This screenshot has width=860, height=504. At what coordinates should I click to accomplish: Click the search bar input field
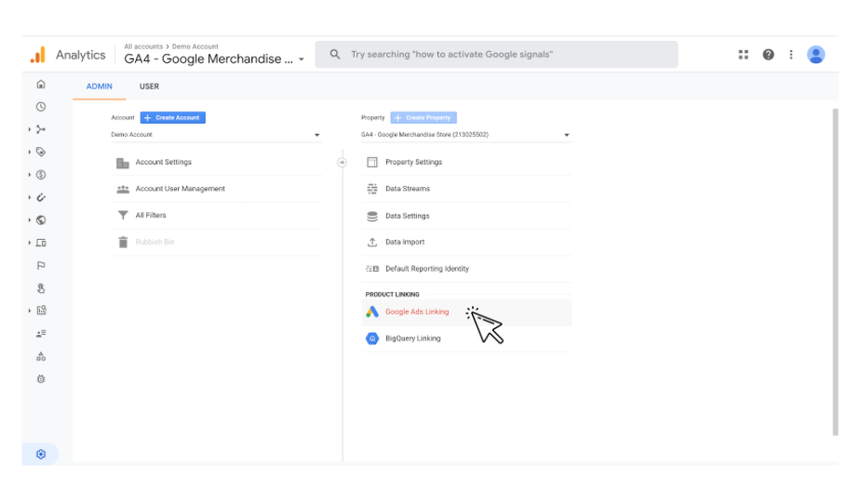503,55
